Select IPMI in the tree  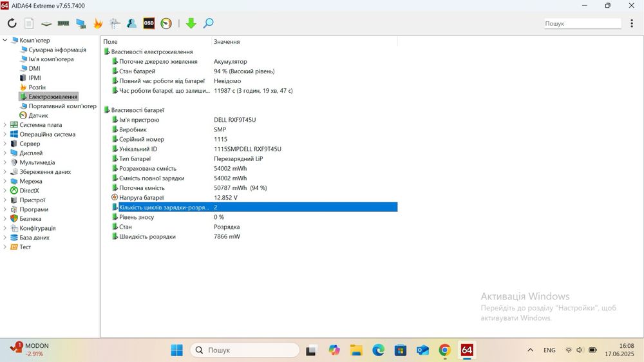point(35,78)
